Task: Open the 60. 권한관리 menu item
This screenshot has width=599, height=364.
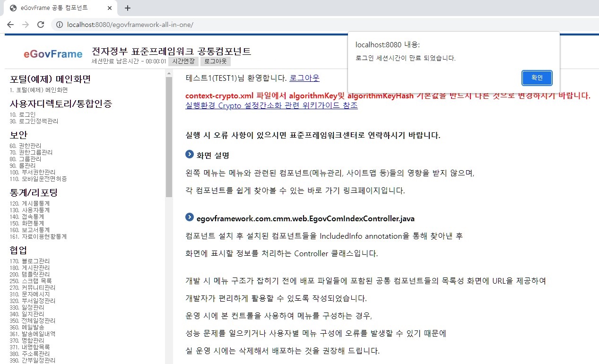Action: (x=25, y=146)
